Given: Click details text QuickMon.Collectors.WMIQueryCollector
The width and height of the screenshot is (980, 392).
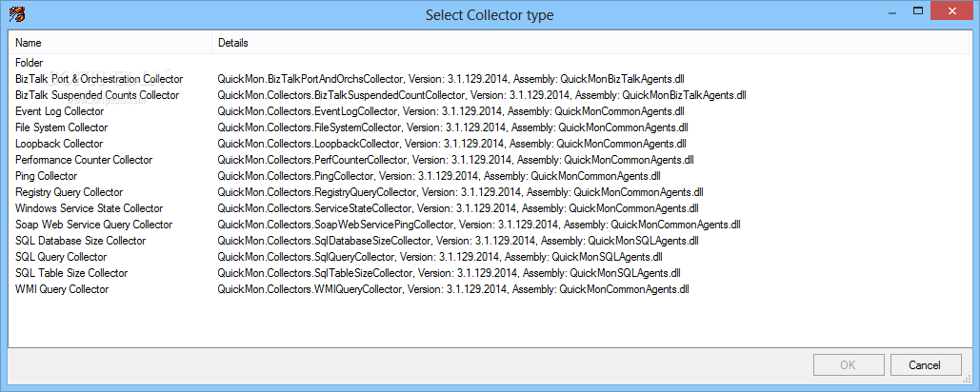Looking at the screenshot, I should pyautogui.click(x=310, y=290).
